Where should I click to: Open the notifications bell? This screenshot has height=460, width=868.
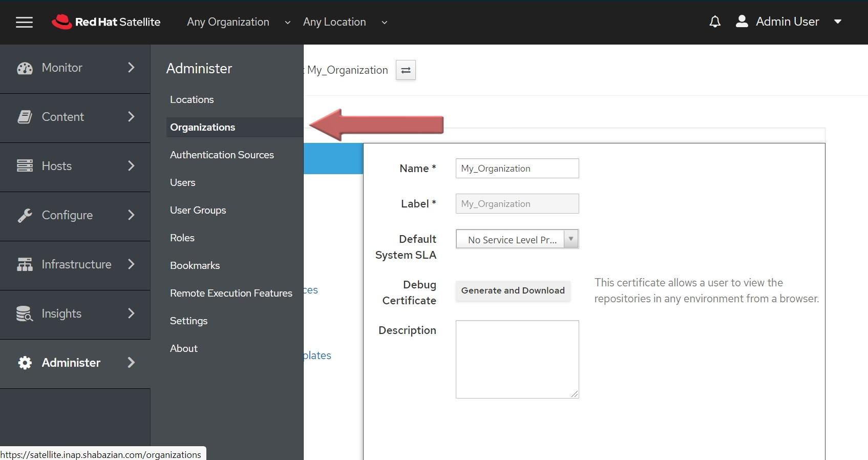(715, 22)
